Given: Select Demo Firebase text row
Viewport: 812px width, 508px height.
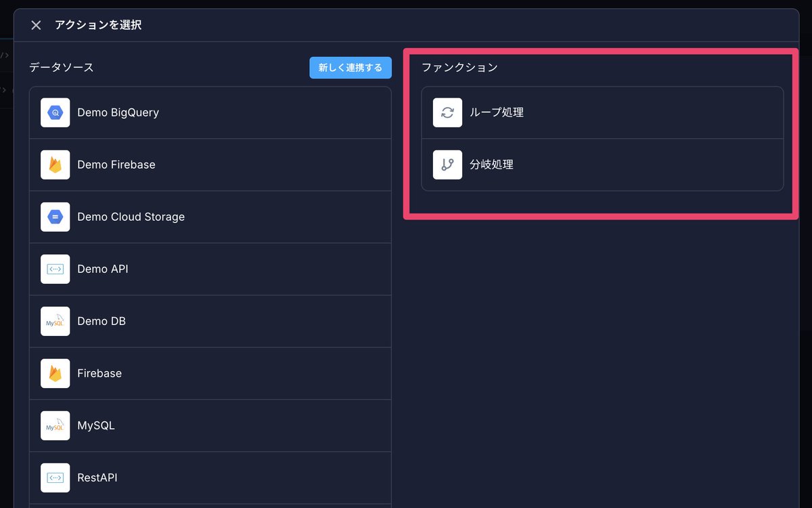Looking at the screenshot, I should click(210, 165).
